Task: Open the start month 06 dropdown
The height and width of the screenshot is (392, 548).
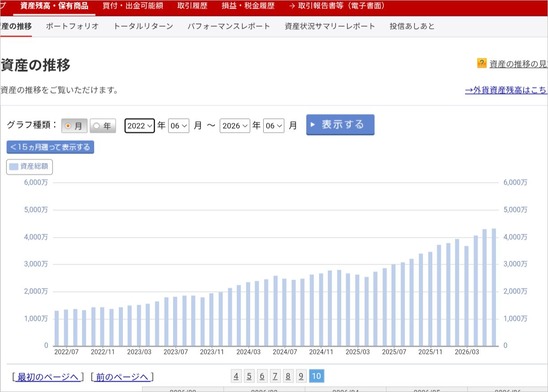Action: click(179, 126)
